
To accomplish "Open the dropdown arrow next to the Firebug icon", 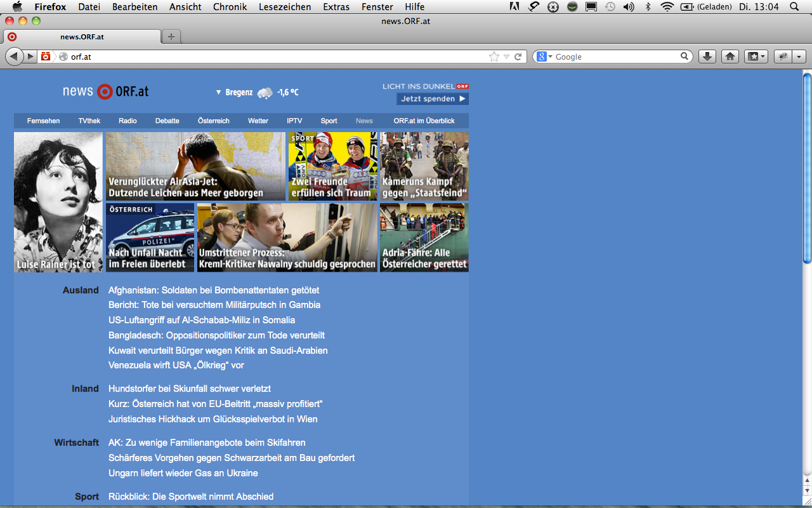I will pos(799,57).
